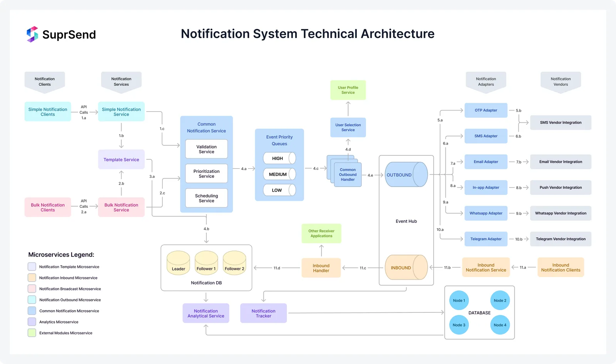Click the Notification Outbound Microservice legend swatch
The image size is (616, 364).
pyautogui.click(x=32, y=300)
